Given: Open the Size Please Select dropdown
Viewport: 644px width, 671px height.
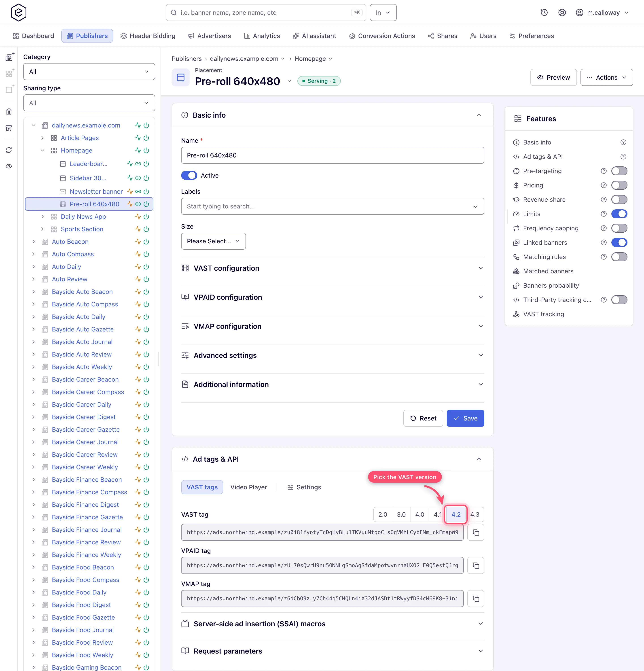Looking at the screenshot, I should pos(214,241).
